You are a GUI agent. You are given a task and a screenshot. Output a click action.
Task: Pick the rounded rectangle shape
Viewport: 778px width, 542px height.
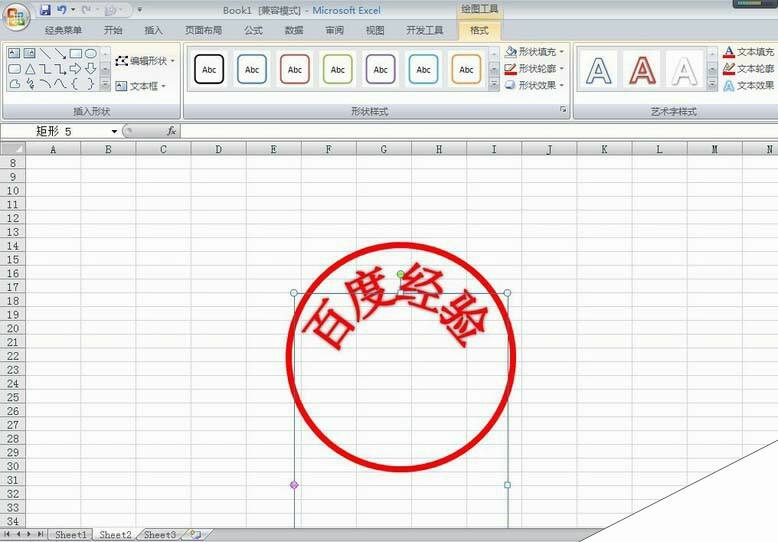(15, 68)
